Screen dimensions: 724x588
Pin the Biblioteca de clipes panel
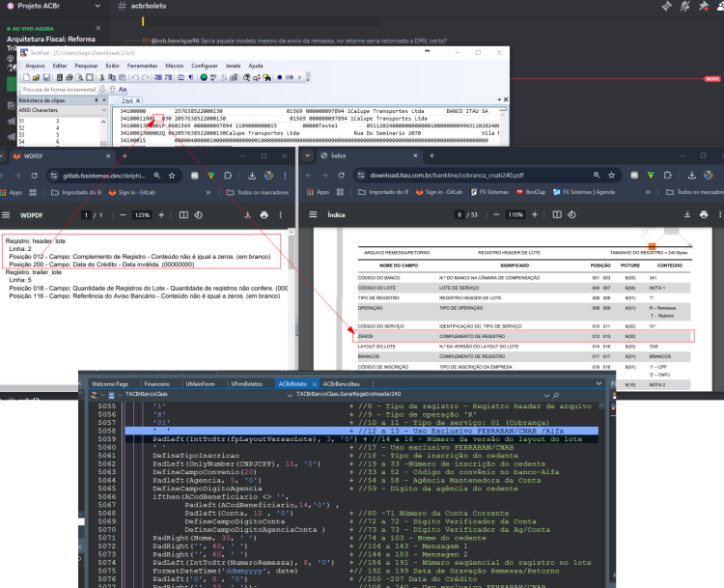point(97,99)
